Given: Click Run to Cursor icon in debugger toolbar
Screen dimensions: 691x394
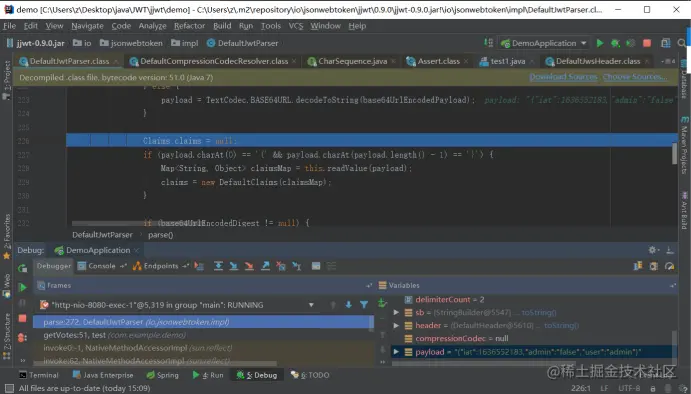Looking at the screenshot, I should pyautogui.click(x=297, y=266).
